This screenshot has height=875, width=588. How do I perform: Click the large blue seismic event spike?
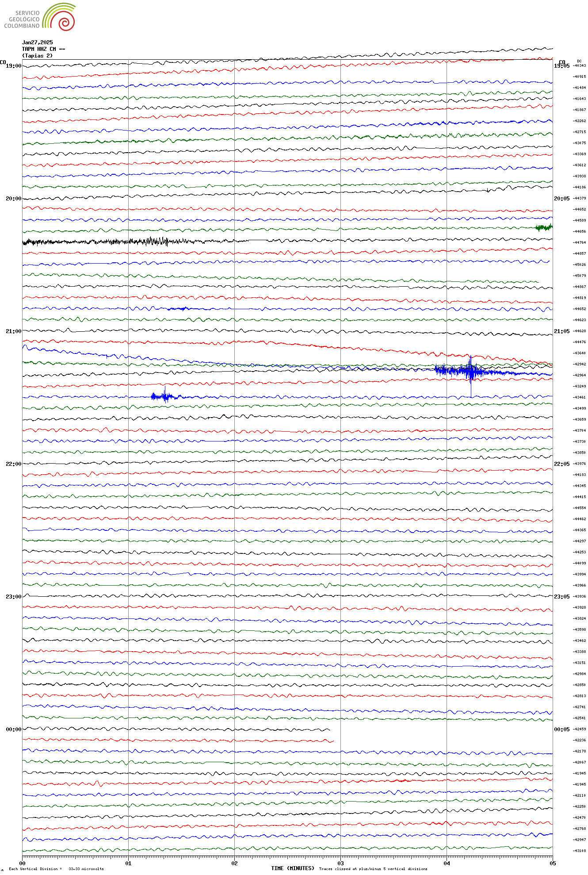pos(470,371)
